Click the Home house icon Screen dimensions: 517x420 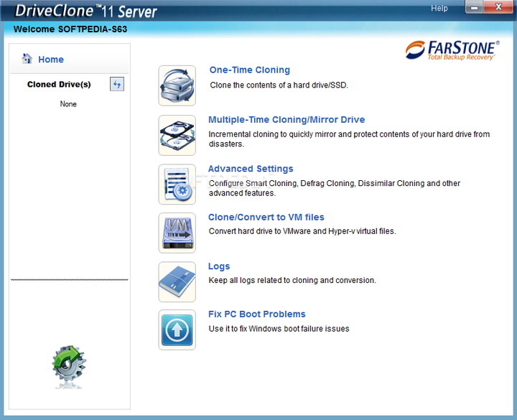tap(27, 59)
